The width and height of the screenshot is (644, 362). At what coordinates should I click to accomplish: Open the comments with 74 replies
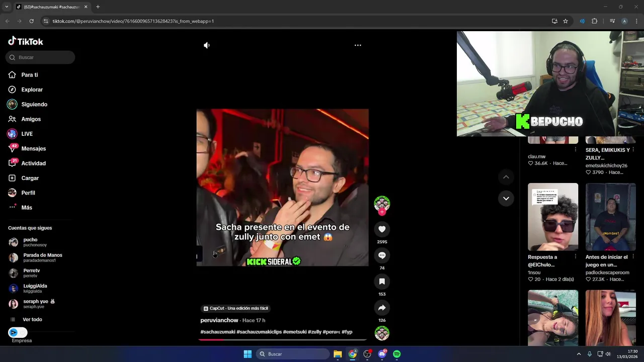point(382,255)
